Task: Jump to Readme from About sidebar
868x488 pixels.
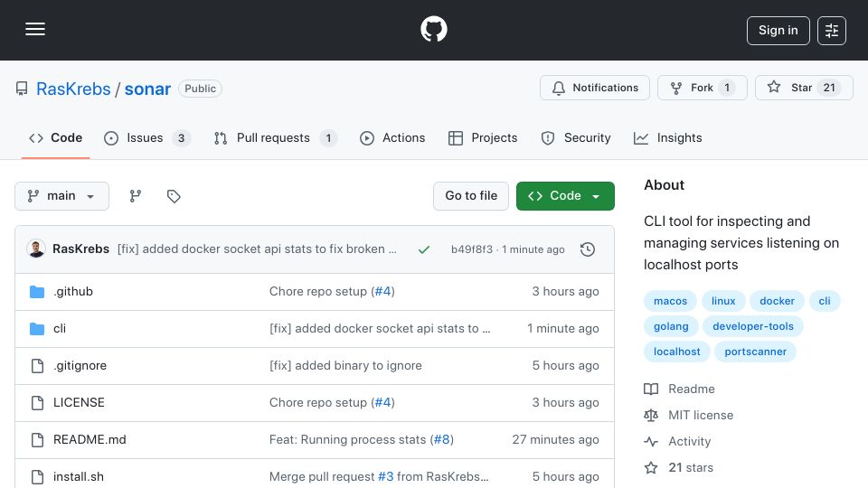Action: 679,389
